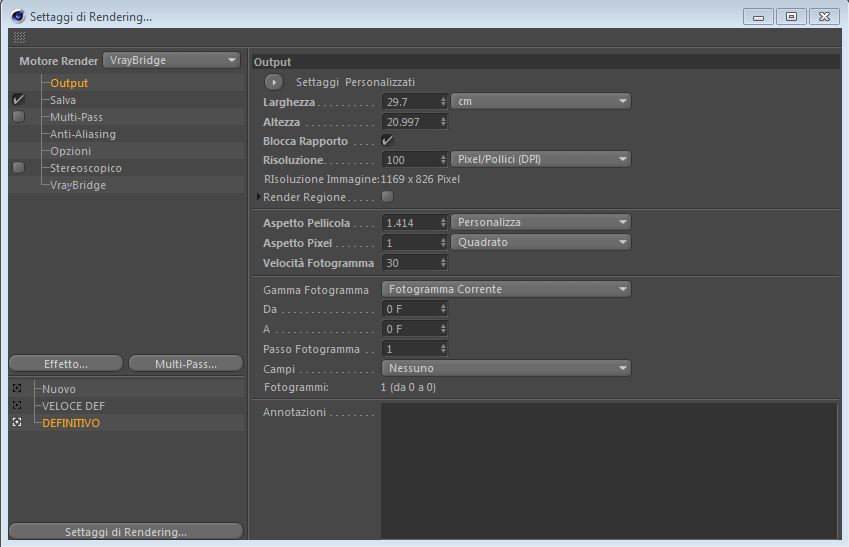
Task: Click the Velocità Fotogramma stepper arrows
Action: [x=443, y=263]
